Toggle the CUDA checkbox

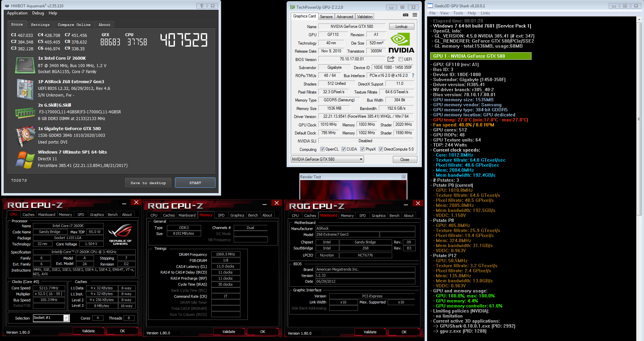click(343, 149)
